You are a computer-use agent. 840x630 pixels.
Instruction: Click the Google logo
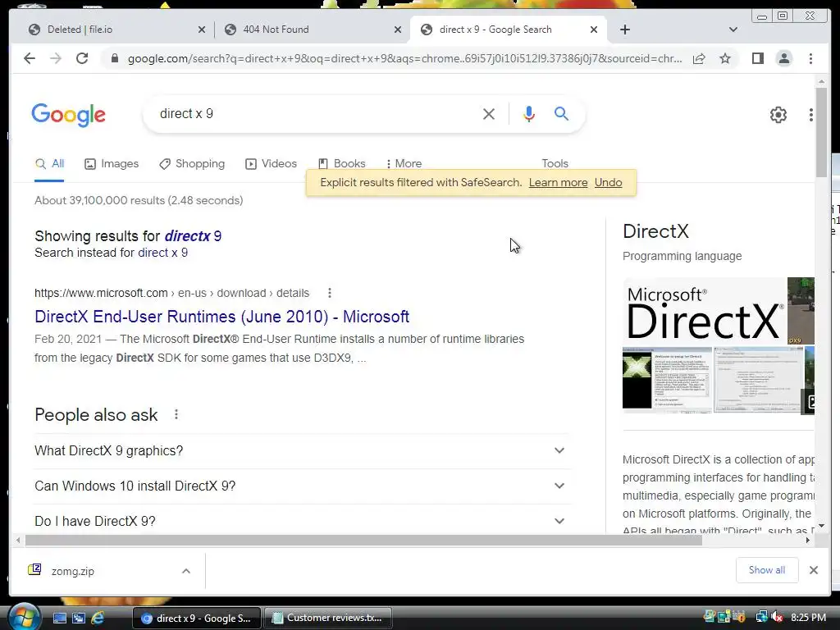pyautogui.click(x=69, y=115)
